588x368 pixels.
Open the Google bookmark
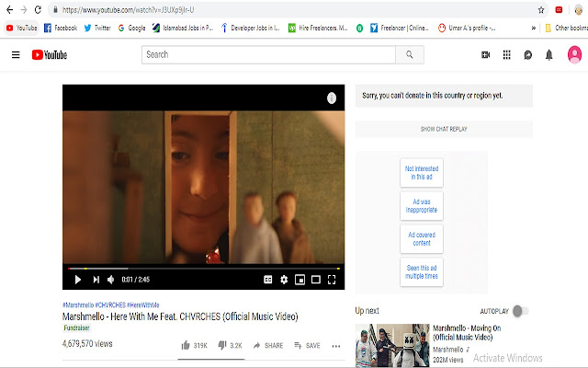pyautogui.click(x=131, y=28)
